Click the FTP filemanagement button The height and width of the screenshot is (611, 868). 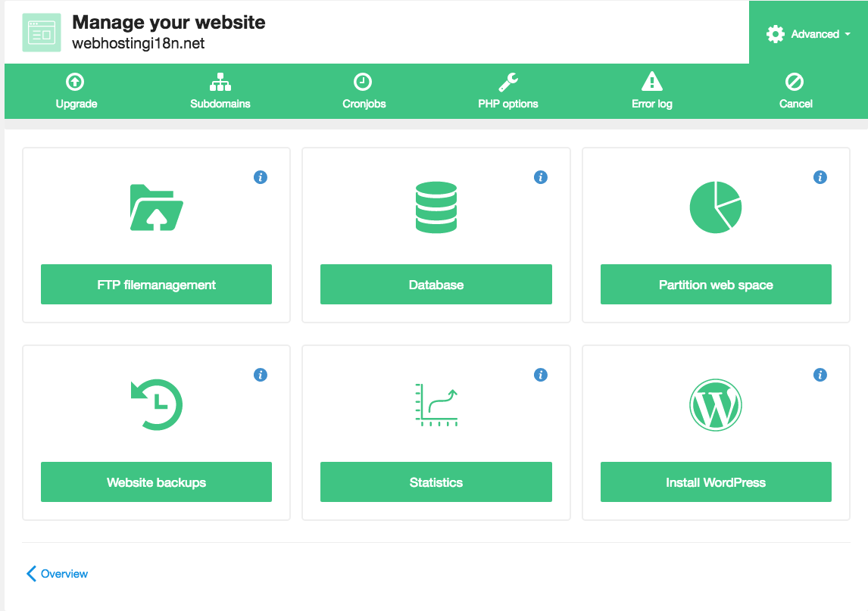pyautogui.click(x=156, y=284)
